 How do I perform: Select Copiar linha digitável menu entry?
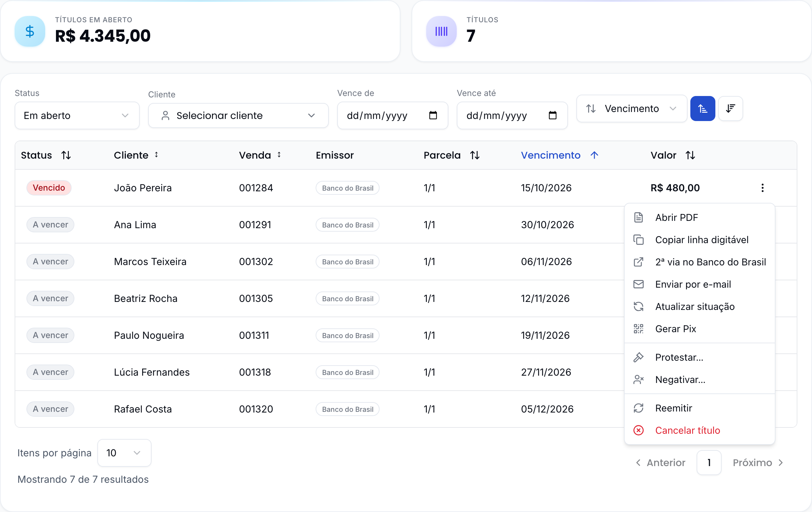point(700,240)
